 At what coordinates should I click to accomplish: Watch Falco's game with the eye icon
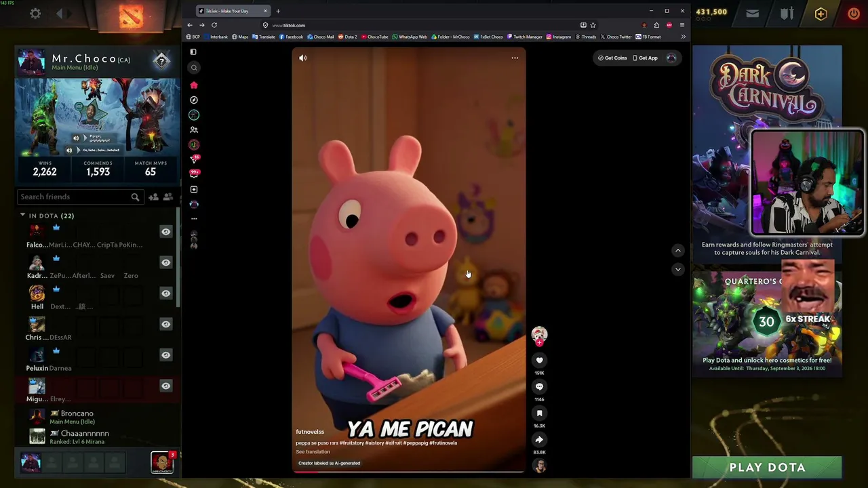tap(165, 232)
